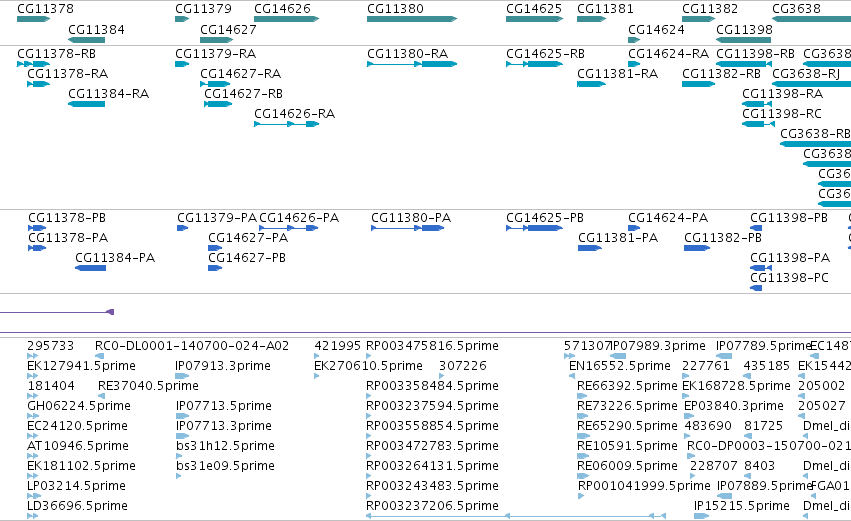Select protein CG11398-PB
851x521 pixels.
tap(789, 218)
